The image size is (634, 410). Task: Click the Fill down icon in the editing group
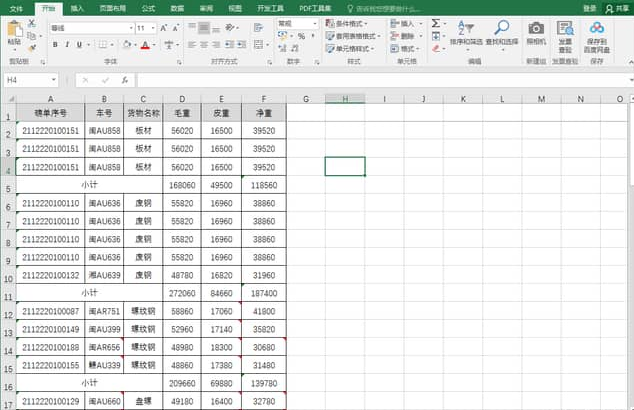435,36
